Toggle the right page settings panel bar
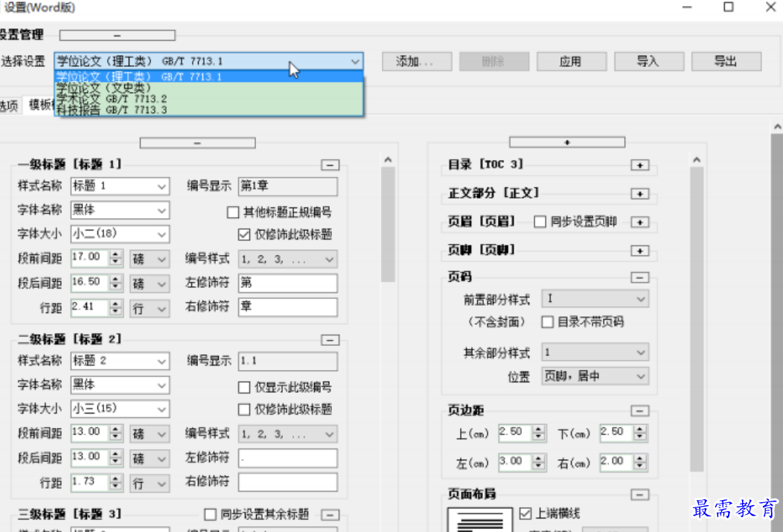 (x=567, y=142)
